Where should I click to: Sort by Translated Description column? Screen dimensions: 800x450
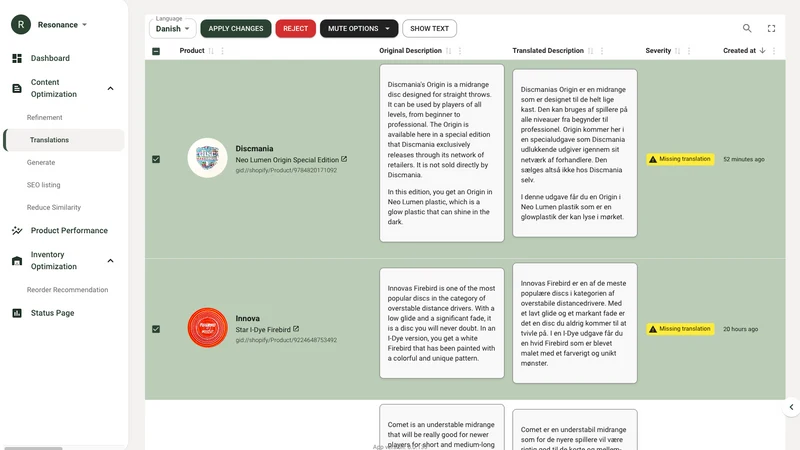point(590,51)
